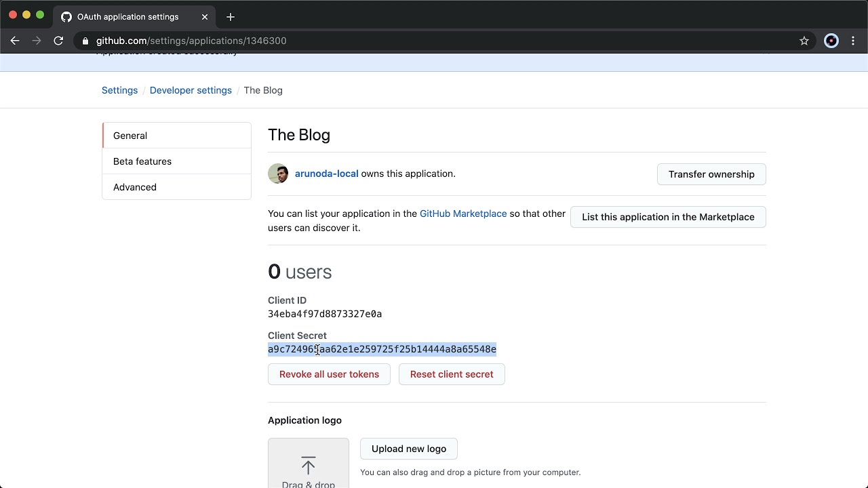
Task: Click The Blog breadcrumb text
Action: click(x=263, y=90)
